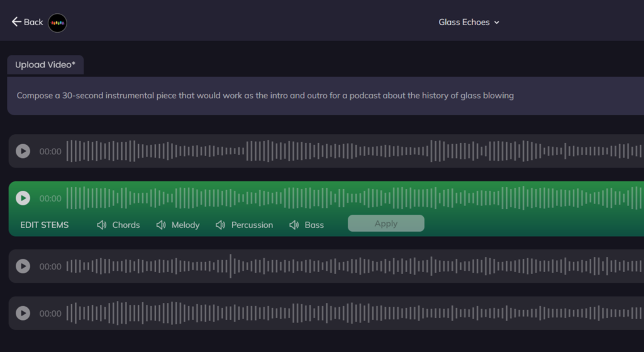Screen dimensions: 644x352
Task: Click the colorful app logo icon
Action: (57, 23)
